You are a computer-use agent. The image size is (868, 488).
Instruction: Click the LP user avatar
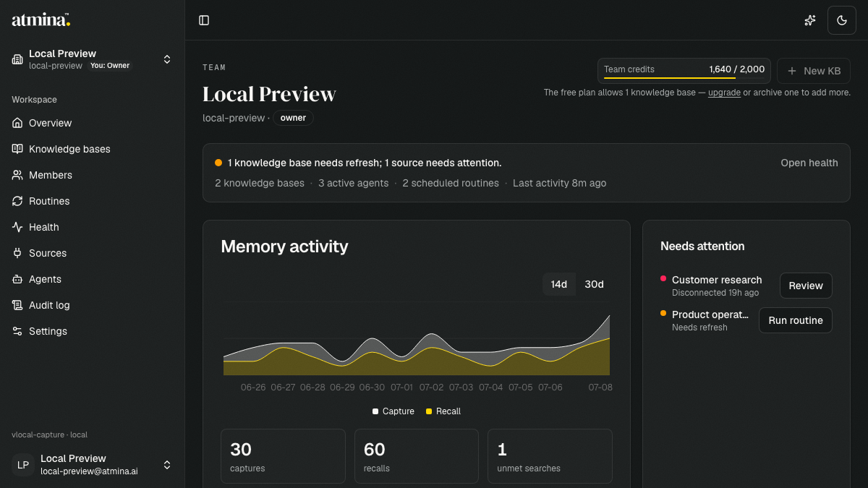pyautogui.click(x=23, y=465)
